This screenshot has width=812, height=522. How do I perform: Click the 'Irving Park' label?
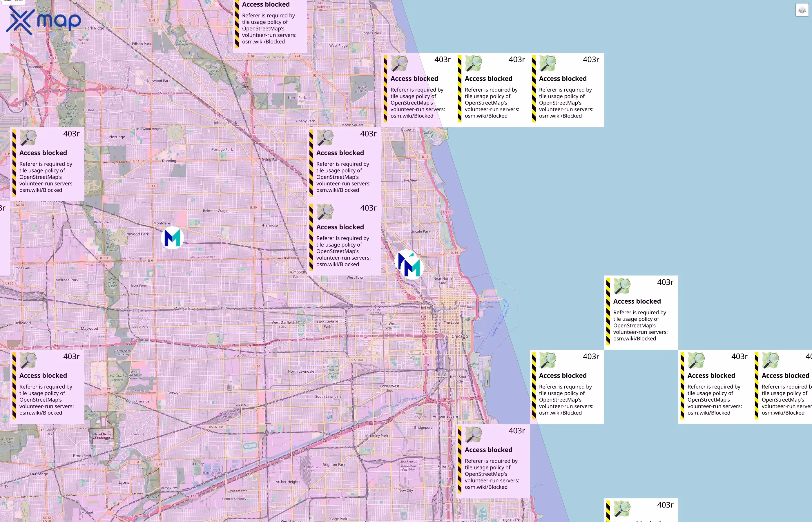271,160
